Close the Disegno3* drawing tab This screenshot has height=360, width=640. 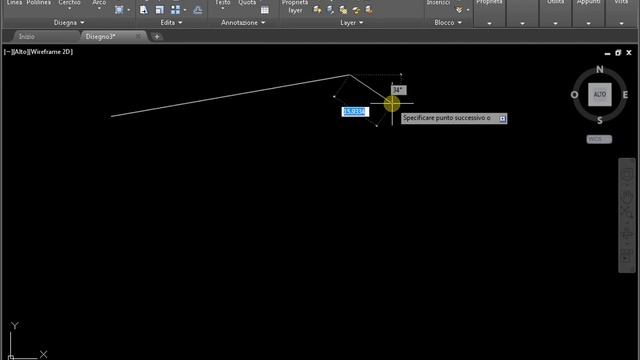click(x=138, y=37)
